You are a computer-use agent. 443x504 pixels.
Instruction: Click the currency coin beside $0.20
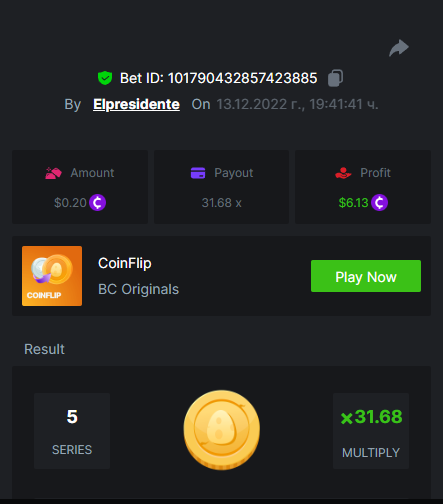97,202
